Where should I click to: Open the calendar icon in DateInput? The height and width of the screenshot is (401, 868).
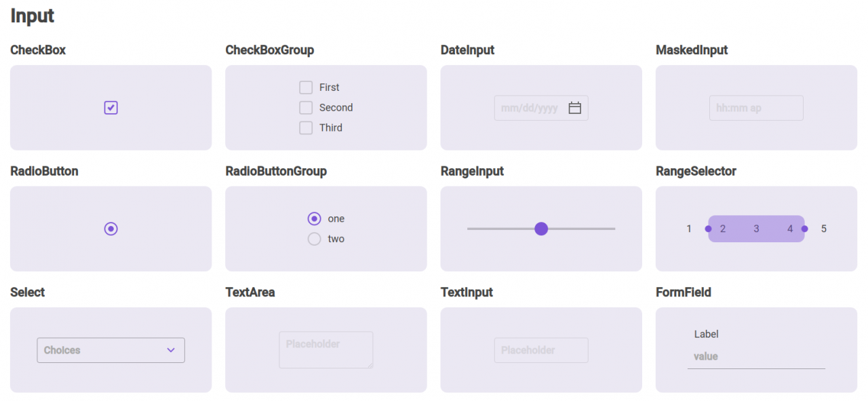pyautogui.click(x=574, y=108)
